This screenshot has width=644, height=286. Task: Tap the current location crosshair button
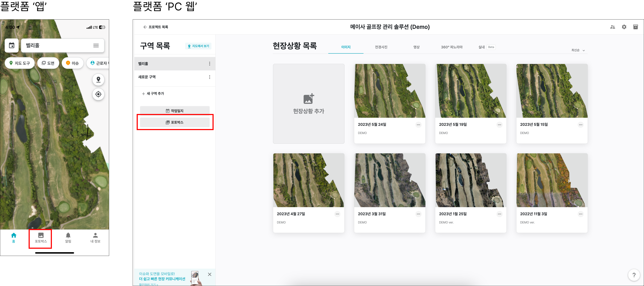pyautogui.click(x=98, y=94)
